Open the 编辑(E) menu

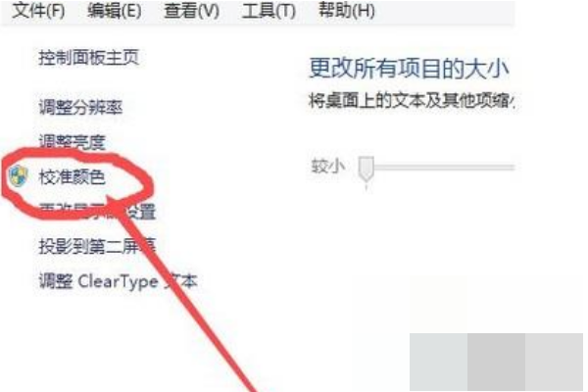pos(115,11)
